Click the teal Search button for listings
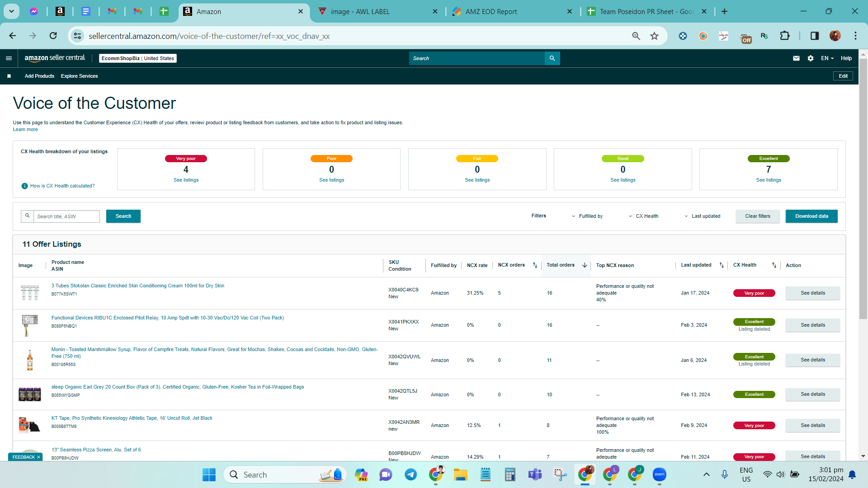Image resolution: width=868 pixels, height=488 pixels. tap(123, 216)
